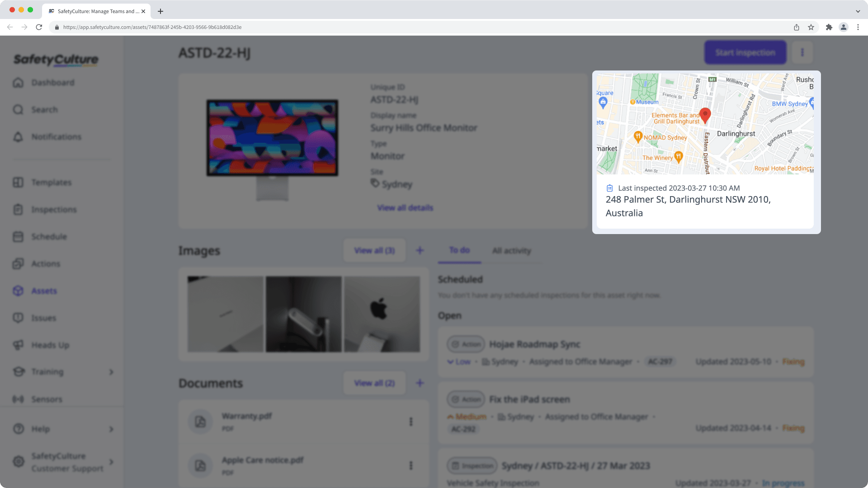
Task: Expand SafetyCulture Customer Support menu
Action: point(111,462)
